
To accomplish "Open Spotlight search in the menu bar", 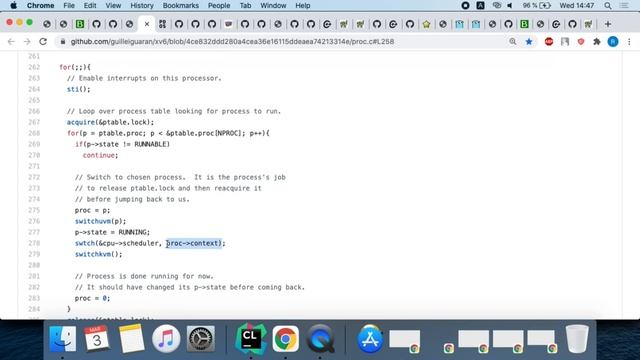I will (608, 6).
